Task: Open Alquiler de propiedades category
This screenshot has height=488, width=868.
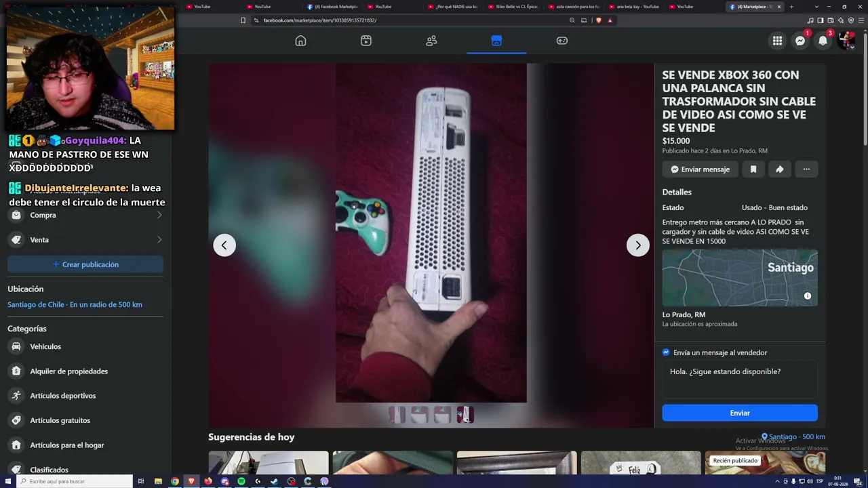Action: 85,371
